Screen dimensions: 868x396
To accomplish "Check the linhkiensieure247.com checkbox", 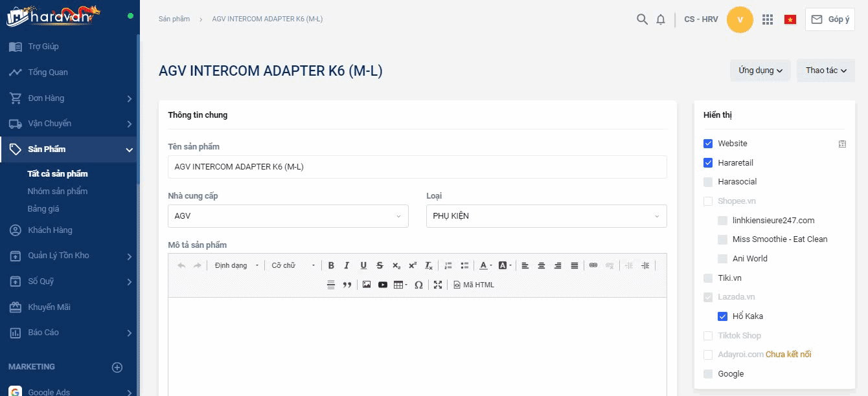I will pyautogui.click(x=722, y=221).
